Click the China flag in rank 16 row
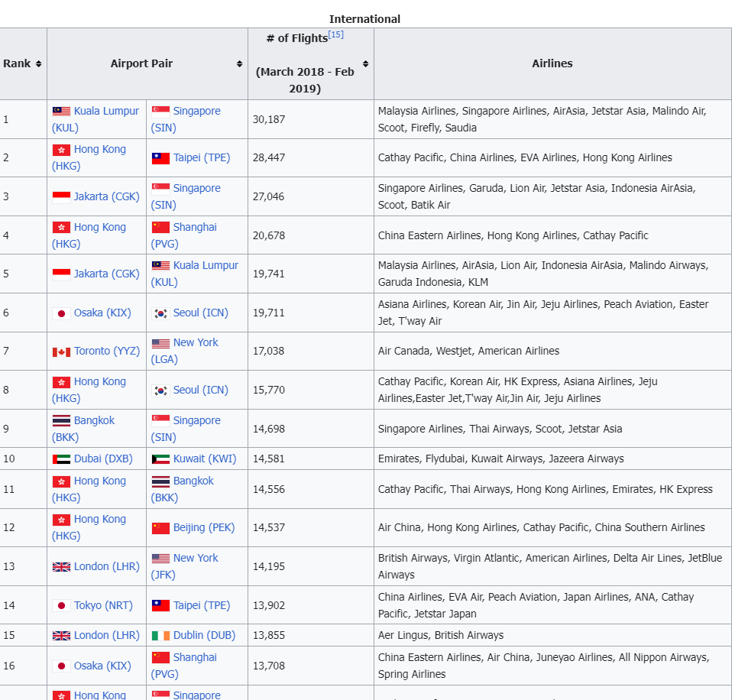 [160, 657]
